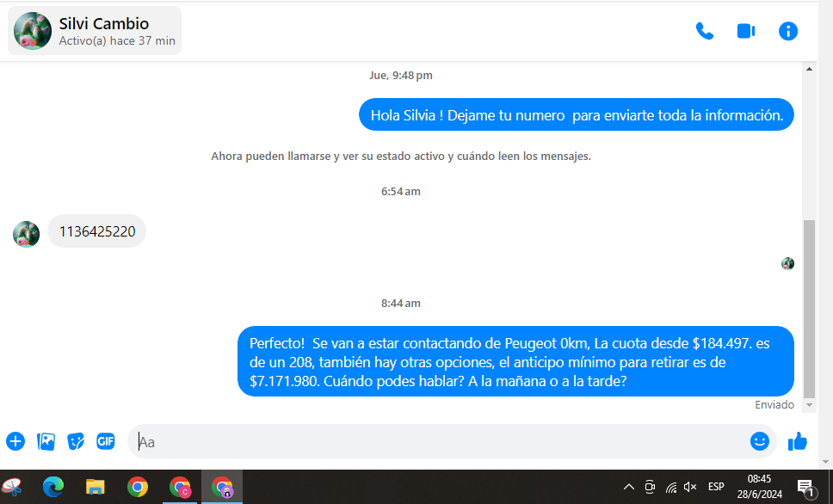The image size is (833, 504).
Task: Open more actions plus button
Action: click(15, 441)
